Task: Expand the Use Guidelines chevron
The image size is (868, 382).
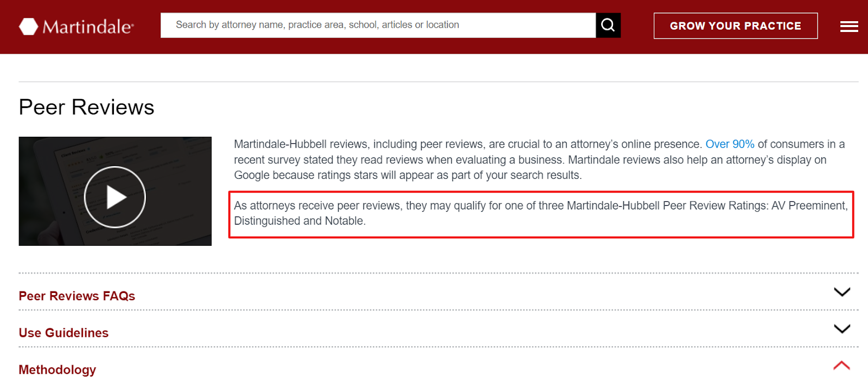Action: [x=842, y=329]
